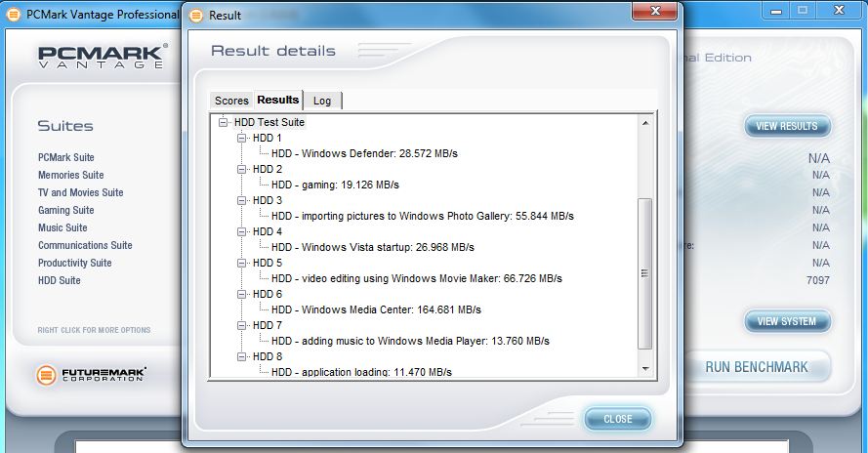Select the 'HDD 6' tree label

point(268,294)
